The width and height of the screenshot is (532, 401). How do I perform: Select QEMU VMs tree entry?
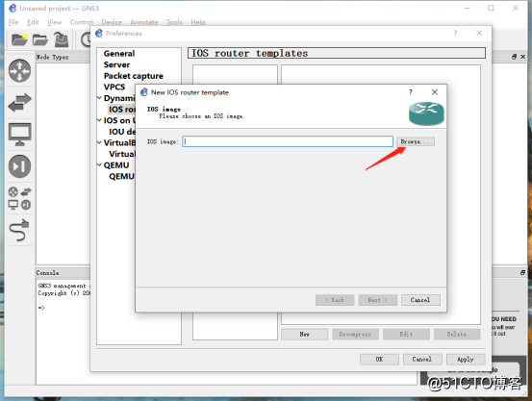[121, 176]
